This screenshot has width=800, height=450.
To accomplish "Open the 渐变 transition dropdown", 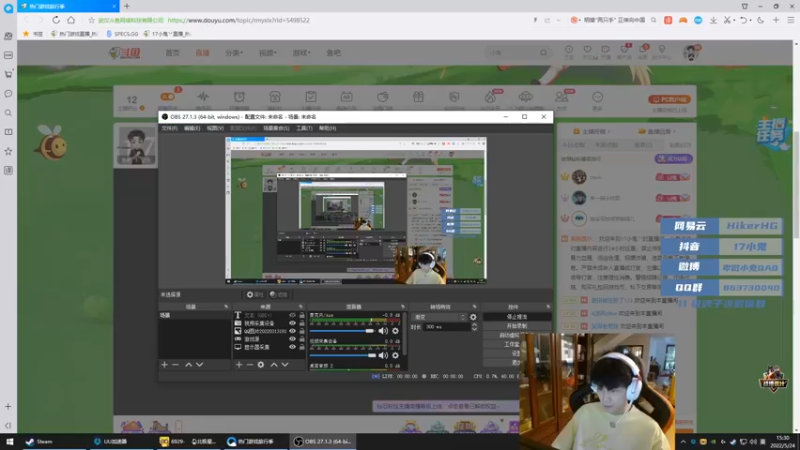I will (439, 317).
